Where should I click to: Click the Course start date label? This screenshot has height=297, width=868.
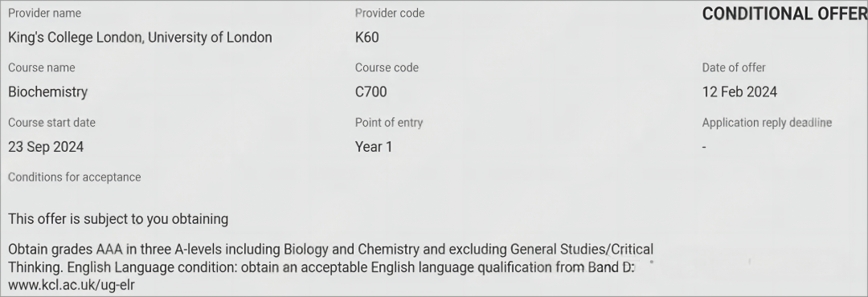tap(51, 122)
